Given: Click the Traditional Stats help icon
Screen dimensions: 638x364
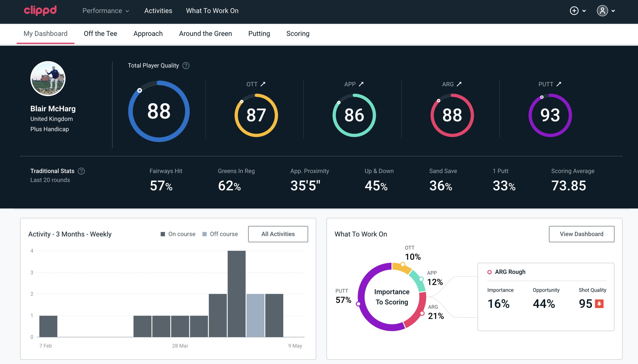Looking at the screenshot, I should point(82,171).
